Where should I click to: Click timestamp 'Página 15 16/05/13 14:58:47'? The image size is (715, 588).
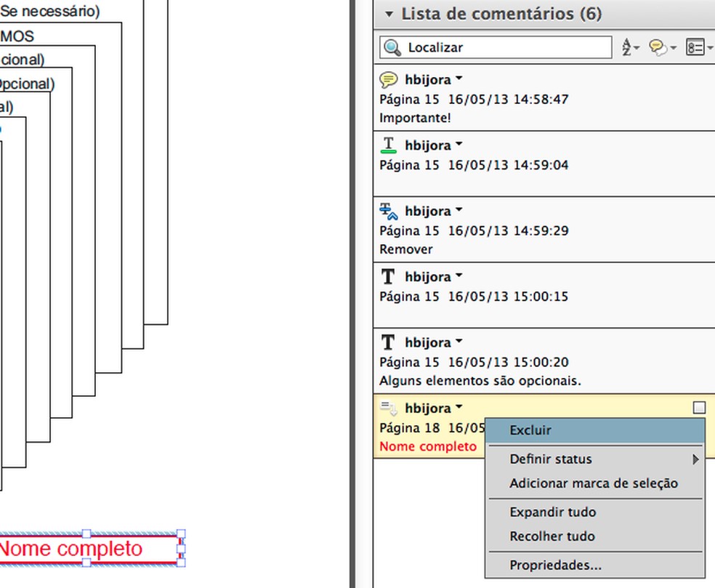(474, 100)
